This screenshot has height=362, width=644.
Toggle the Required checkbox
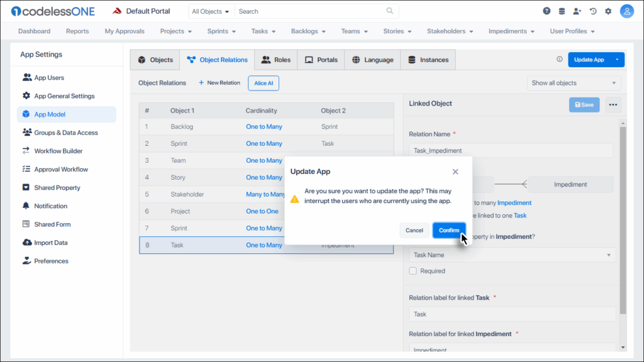[x=413, y=271]
